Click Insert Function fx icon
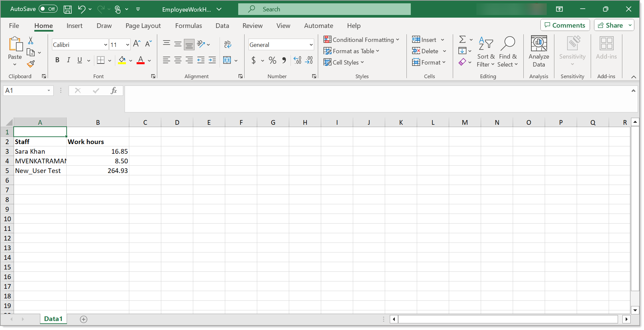This screenshot has height=330, width=644. tap(114, 90)
